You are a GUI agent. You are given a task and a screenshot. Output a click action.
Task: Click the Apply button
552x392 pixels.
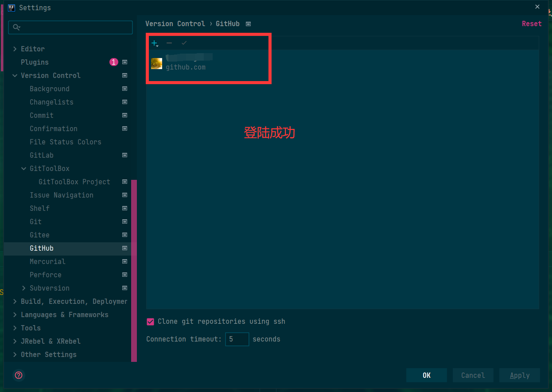pyautogui.click(x=520, y=375)
